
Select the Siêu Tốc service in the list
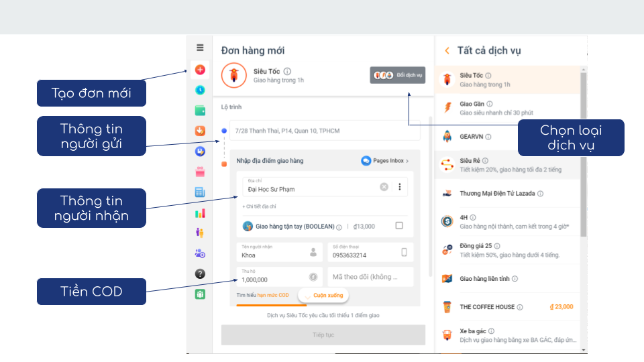click(508, 80)
